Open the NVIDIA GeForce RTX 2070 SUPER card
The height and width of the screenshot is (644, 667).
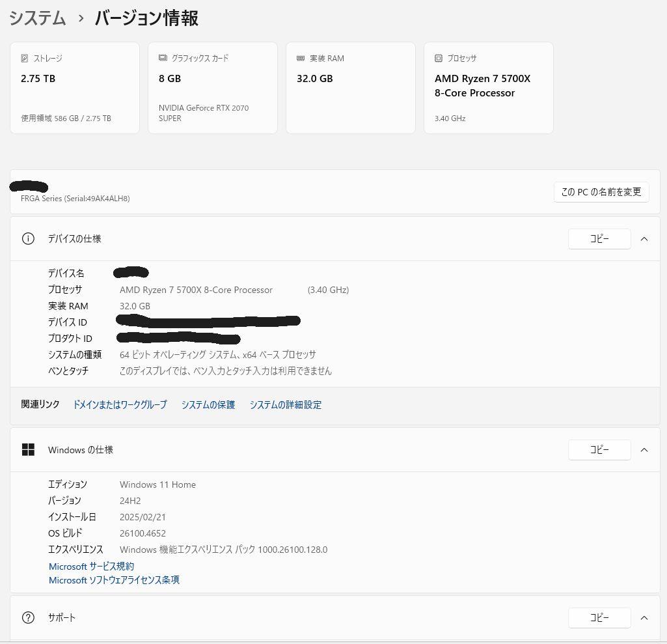tap(213, 87)
